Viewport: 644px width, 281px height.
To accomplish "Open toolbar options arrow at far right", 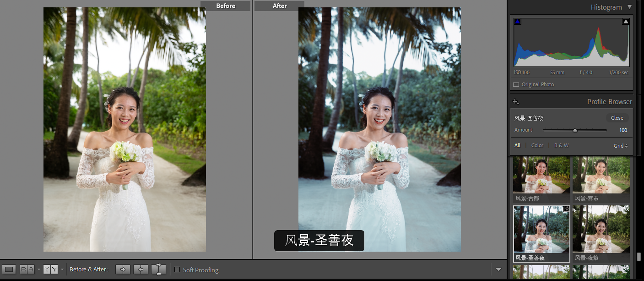I will pos(499,270).
